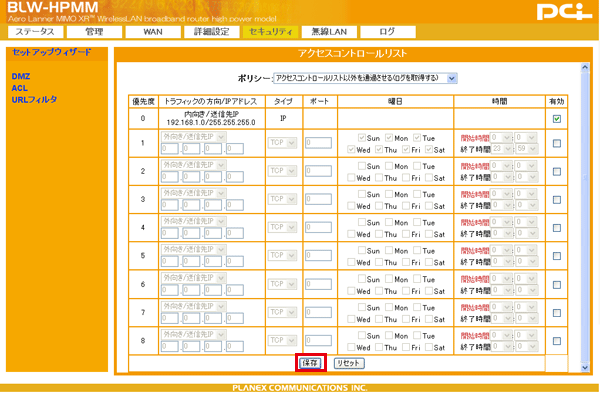This screenshot has width=600, height=396.
Task: Open the URLフィルタ sidebar link
Action: 34,99
